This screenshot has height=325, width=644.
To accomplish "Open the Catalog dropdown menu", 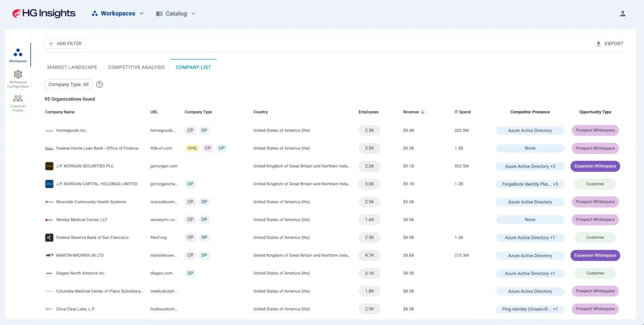I will 176,13.
